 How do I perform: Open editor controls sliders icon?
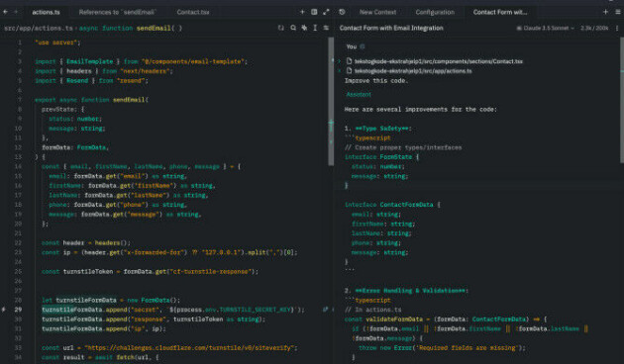[326, 28]
